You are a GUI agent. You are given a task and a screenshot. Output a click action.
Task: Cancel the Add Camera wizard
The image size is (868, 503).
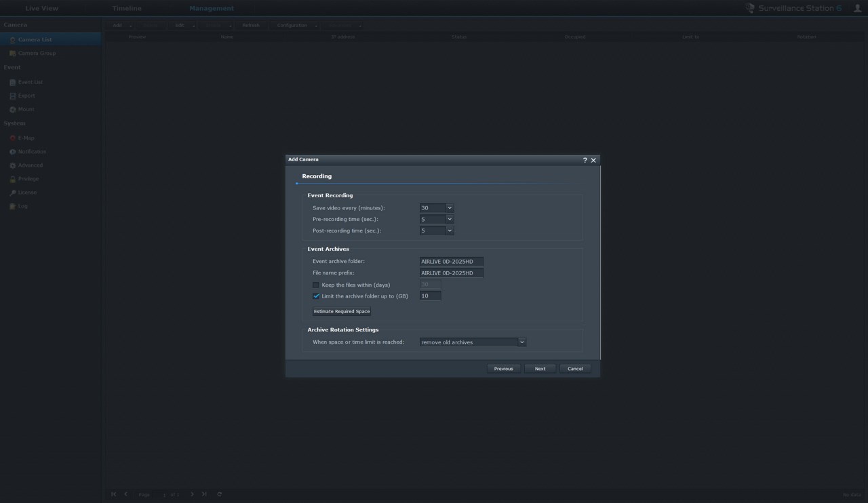(575, 369)
